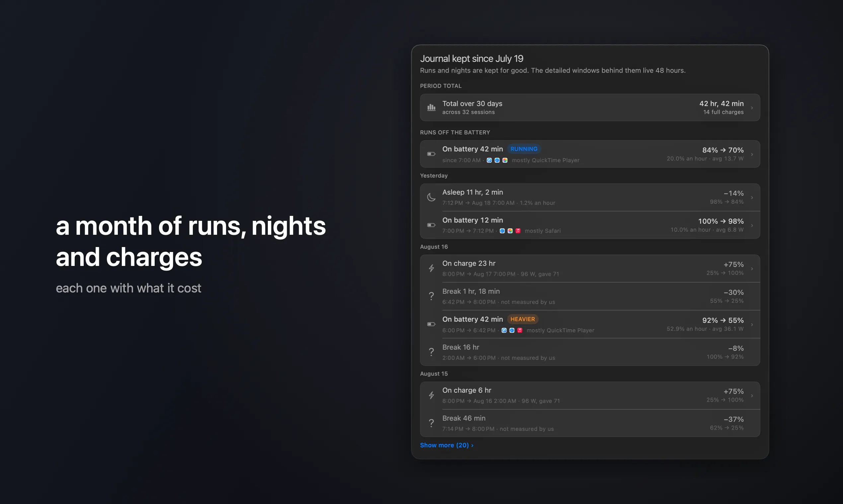This screenshot has width=843, height=504.
Task: Click the 20.0% an hour · avg 13.7 W text
Action: tap(705, 158)
